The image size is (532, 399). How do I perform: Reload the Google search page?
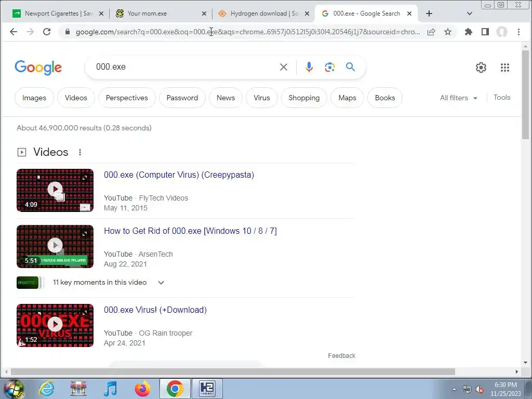[47, 32]
